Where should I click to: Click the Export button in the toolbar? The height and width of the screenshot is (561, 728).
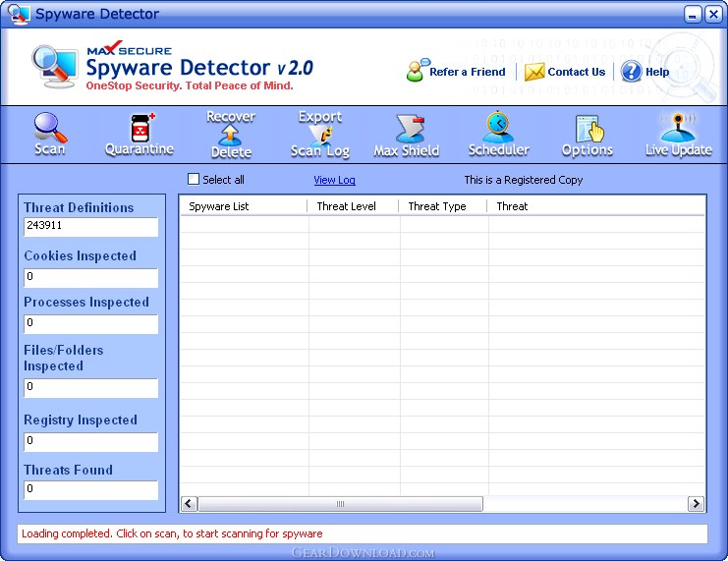320,117
